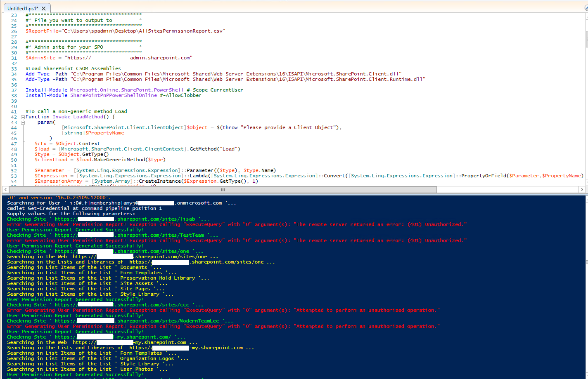Click console line for 'Organization Logos'
The image size is (588, 379).
98,359
